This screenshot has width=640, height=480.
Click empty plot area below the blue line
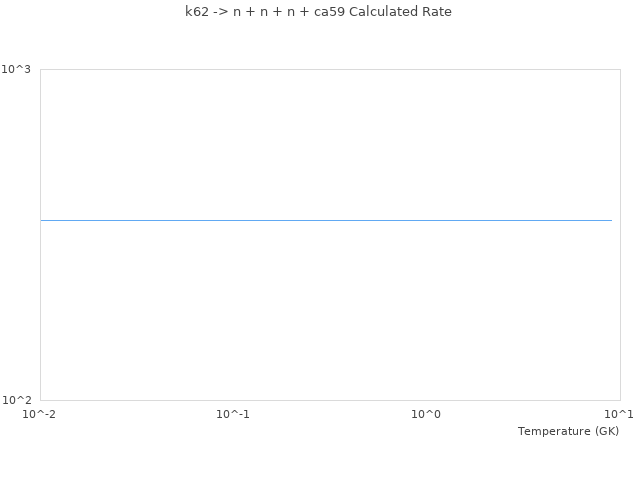(326, 310)
